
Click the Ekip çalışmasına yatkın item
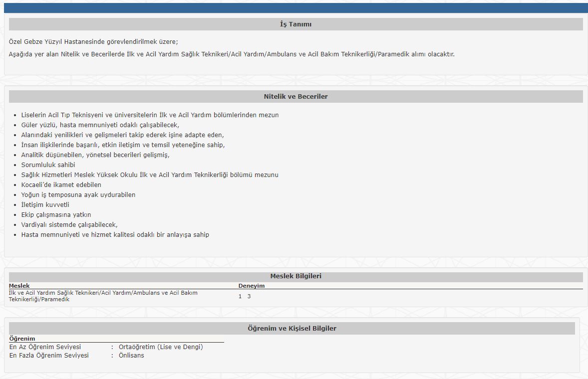(56, 214)
